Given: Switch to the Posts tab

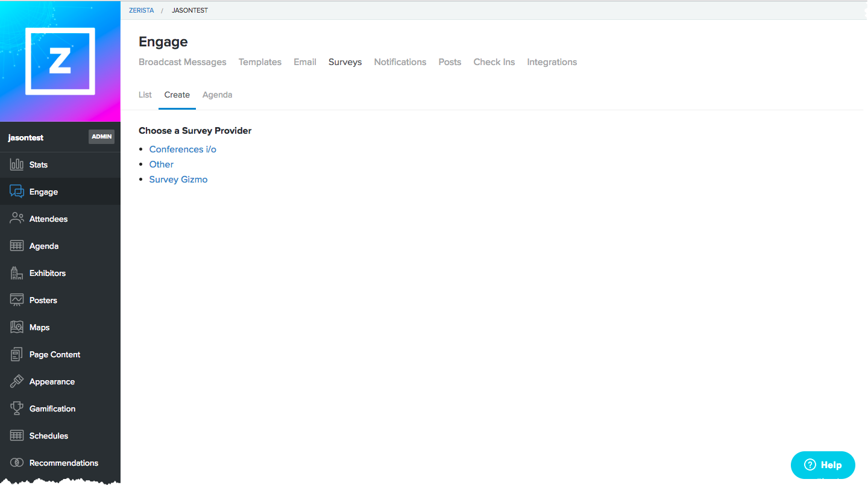Looking at the screenshot, I should (x=450, y=62).
